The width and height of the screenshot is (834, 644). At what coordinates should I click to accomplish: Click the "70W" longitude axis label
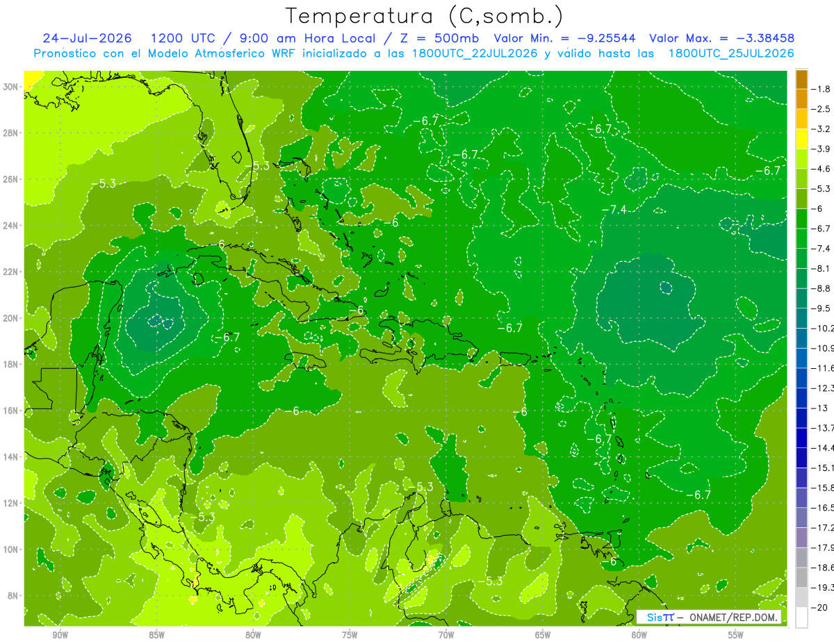pos(446,635)
